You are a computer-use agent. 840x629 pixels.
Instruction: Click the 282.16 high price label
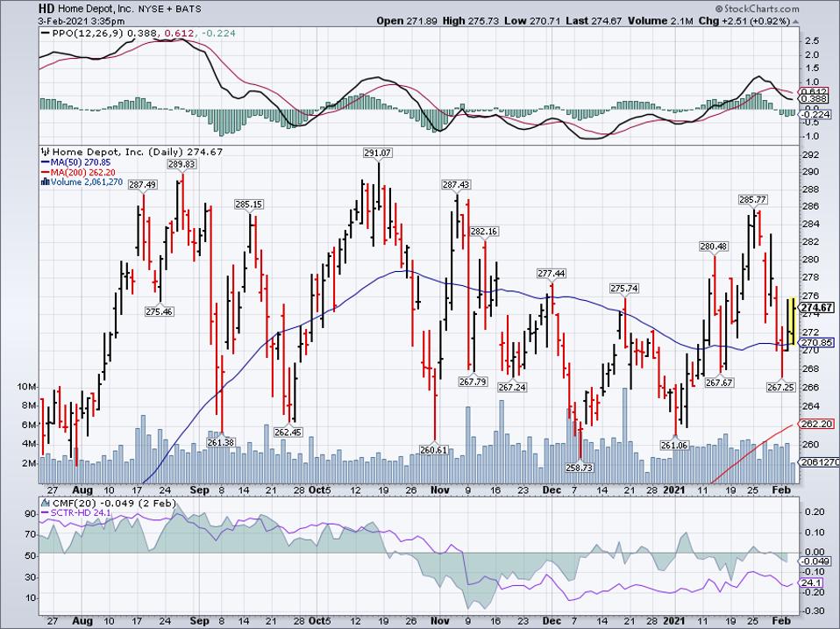point(484,232)
